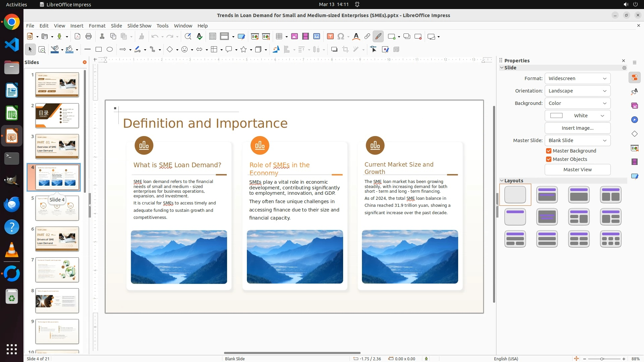Click the Master View button

point(577,170)
